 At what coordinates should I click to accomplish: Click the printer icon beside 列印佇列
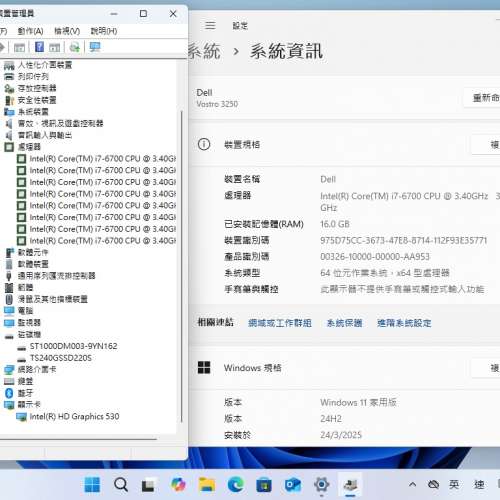point(9,77)
